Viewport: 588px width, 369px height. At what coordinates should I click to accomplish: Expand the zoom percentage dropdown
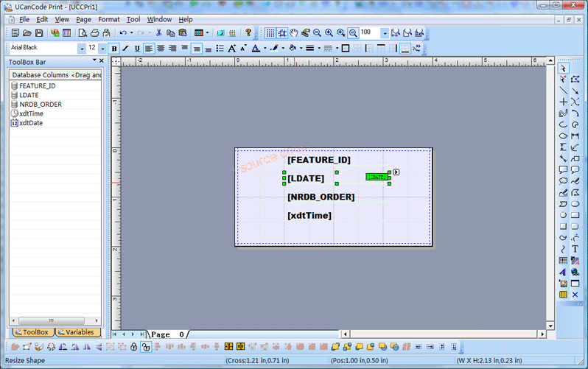pyautogui.click(x=385, y=33)
